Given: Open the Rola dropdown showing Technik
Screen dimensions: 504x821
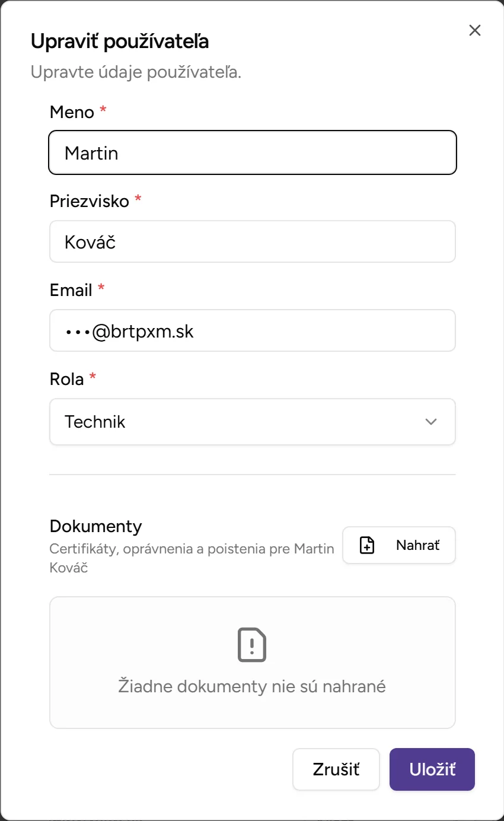Looking at the screenshot, I should point(253,422).
